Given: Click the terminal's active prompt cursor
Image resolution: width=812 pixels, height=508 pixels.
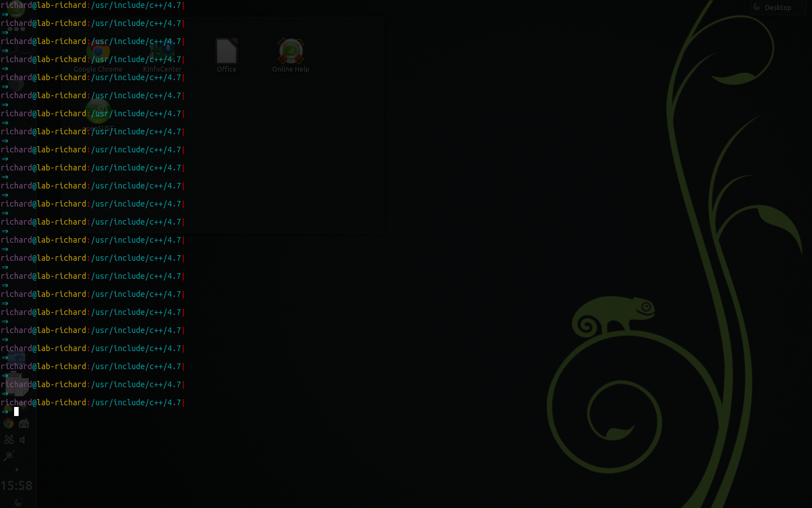Looking at the screenshot, I should click(x=16, y=411).
